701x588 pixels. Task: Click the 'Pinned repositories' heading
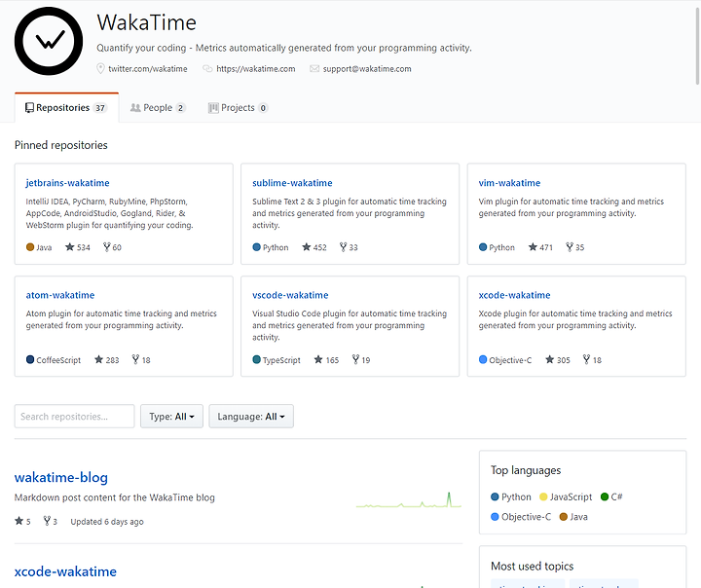click(x=60, y=145)
